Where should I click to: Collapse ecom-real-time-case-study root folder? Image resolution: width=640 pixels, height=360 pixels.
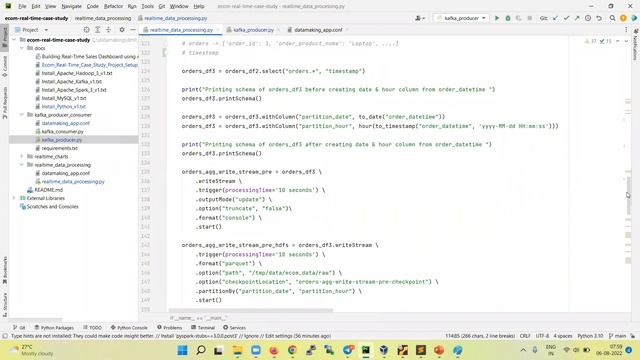(x=15, y=40)
